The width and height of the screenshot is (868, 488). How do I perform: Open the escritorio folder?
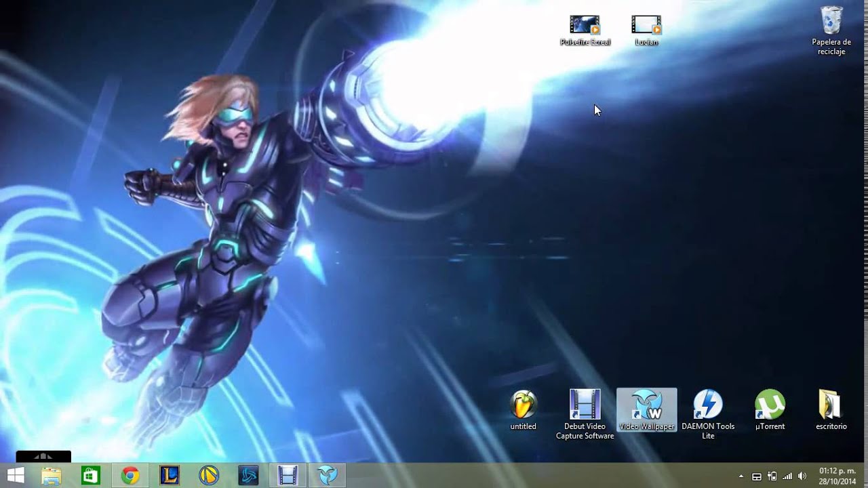(x=831, y=410)
